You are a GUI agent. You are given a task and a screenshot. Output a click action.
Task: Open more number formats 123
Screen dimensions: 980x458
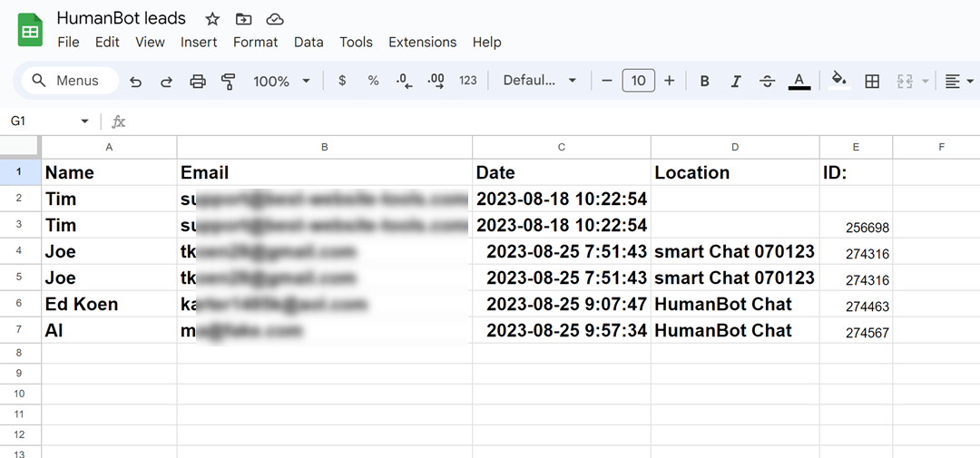[467, 81]
